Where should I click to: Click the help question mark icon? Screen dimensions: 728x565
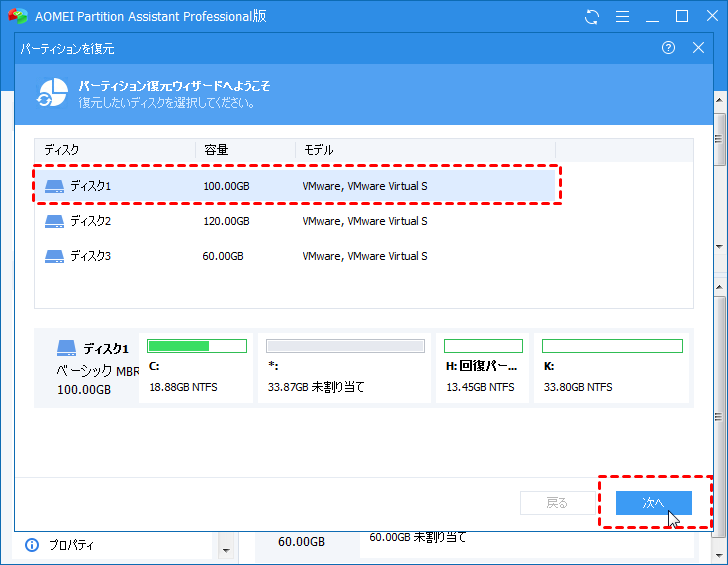[x=668, y=47]
